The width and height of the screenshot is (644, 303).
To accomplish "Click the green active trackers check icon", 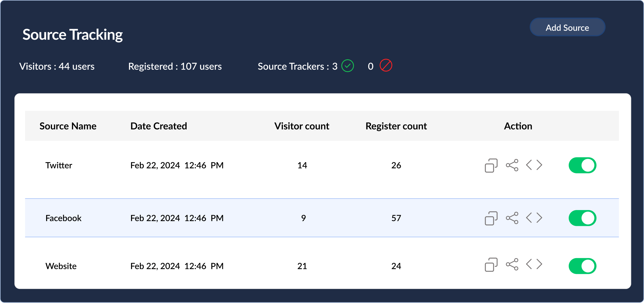I will [348, 66].
